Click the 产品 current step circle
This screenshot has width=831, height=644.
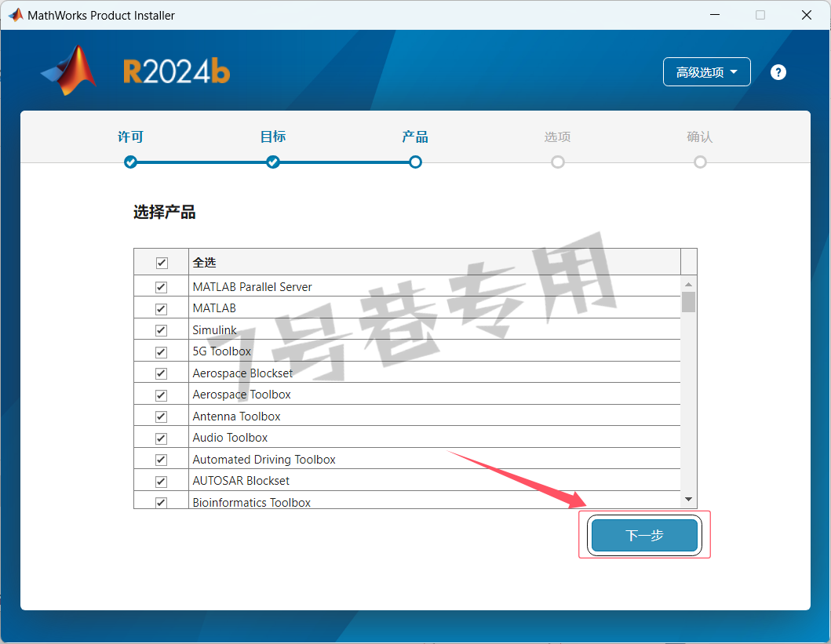[x=416, y=162]
